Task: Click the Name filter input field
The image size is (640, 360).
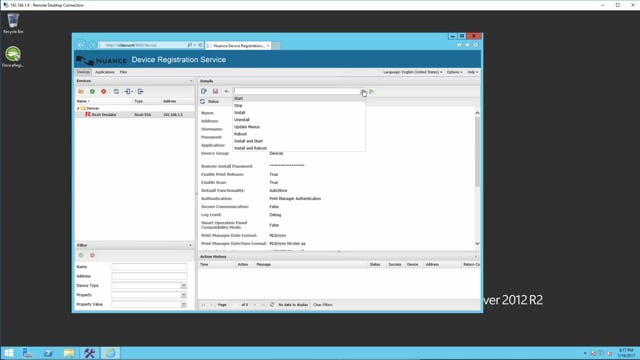Action: coord(149,267)
